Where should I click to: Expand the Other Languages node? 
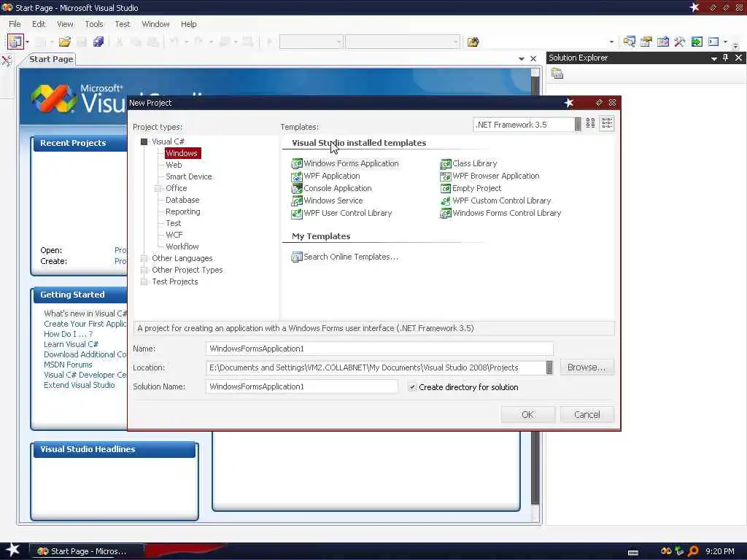[x=144, y=259]
